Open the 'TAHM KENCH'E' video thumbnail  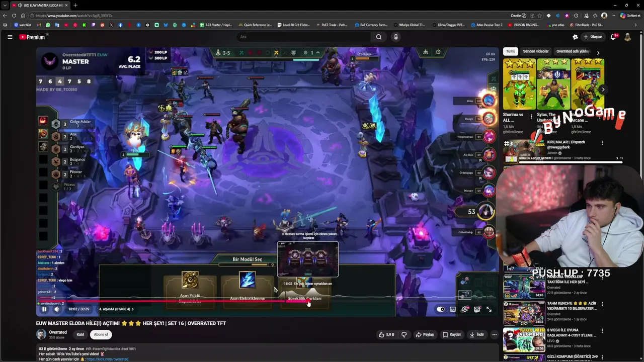524,313
